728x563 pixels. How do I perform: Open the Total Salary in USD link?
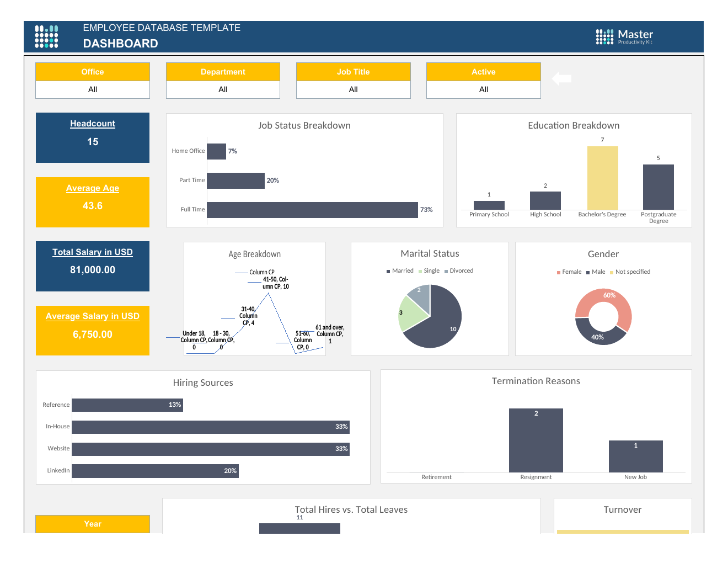coord(93,252)
